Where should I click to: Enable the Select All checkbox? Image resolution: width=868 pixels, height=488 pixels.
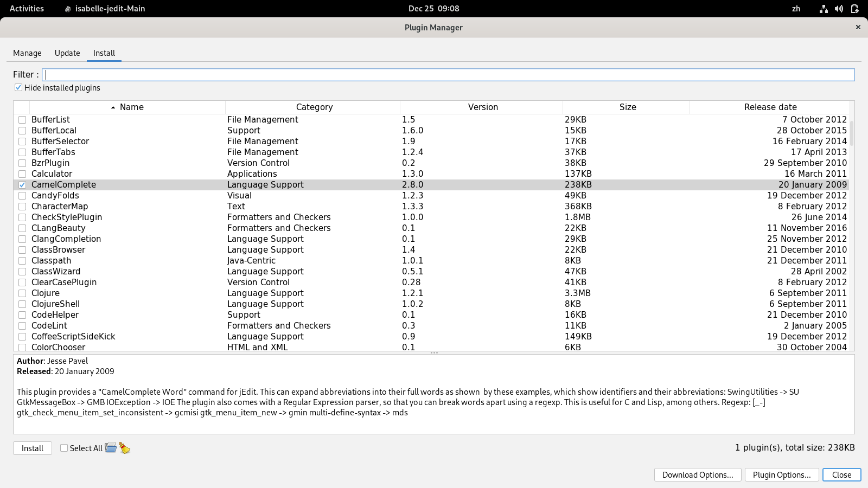[64, 448]
